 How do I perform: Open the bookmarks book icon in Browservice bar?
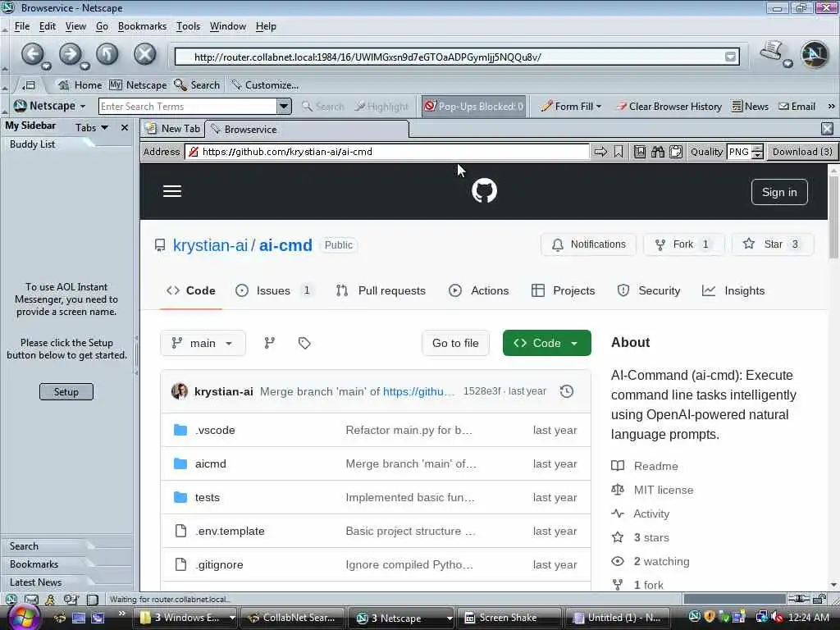[640, 152]
